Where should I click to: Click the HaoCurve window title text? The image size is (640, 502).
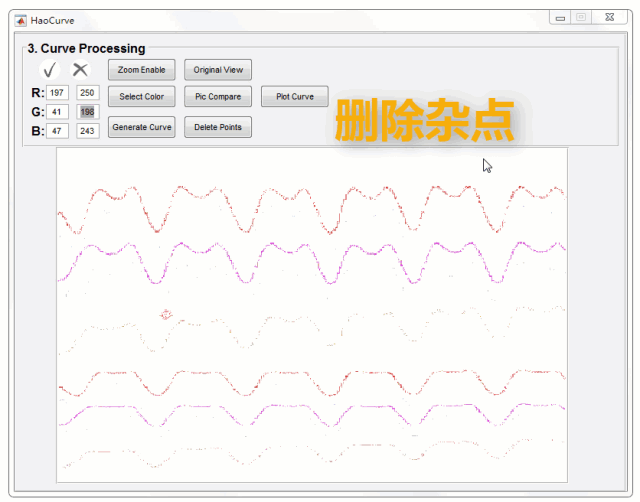click(x=52, y=20)
